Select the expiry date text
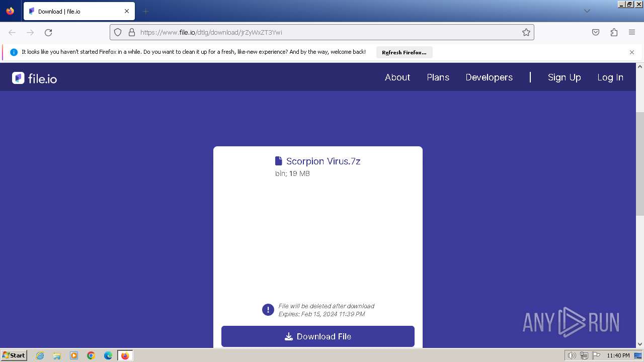 (x=322, y=314)
